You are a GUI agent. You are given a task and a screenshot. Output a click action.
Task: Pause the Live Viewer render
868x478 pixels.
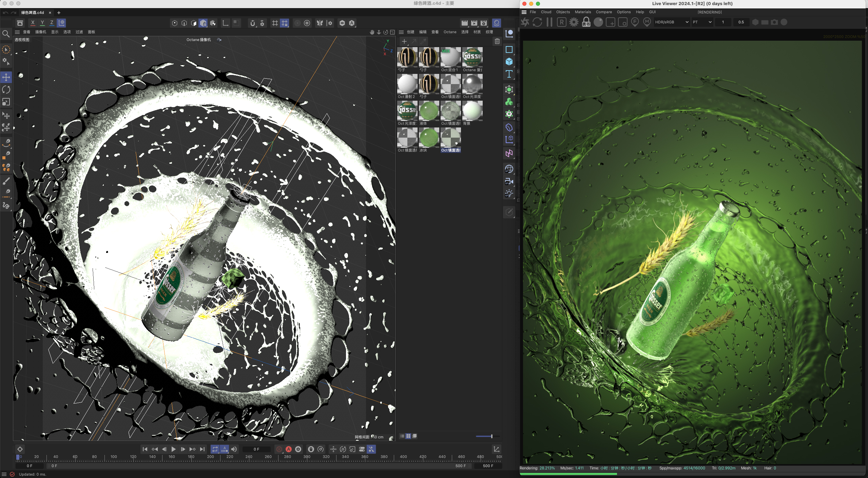point(549,22)
